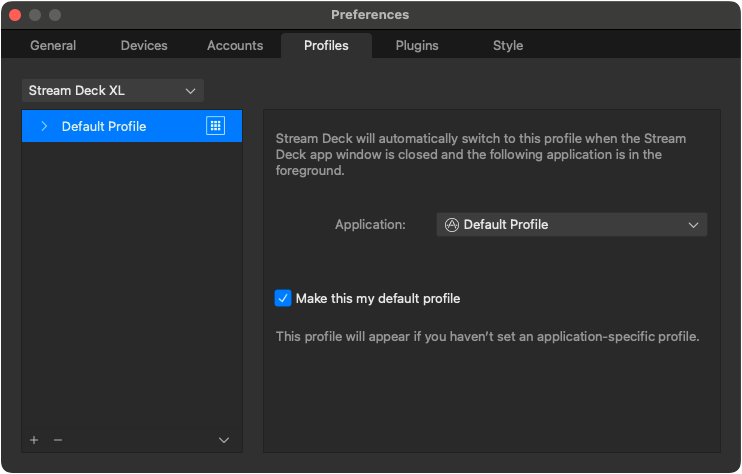The width and height of the screenshot is (742, 474).
Task: Toggle 'Make this my default profile' checkbox
Action: 283,298
